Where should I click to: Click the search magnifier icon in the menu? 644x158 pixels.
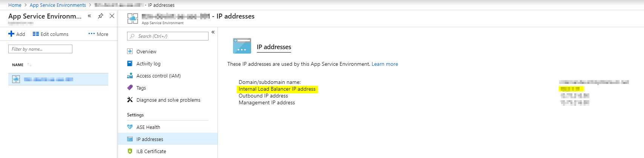(x=132, y=36)
